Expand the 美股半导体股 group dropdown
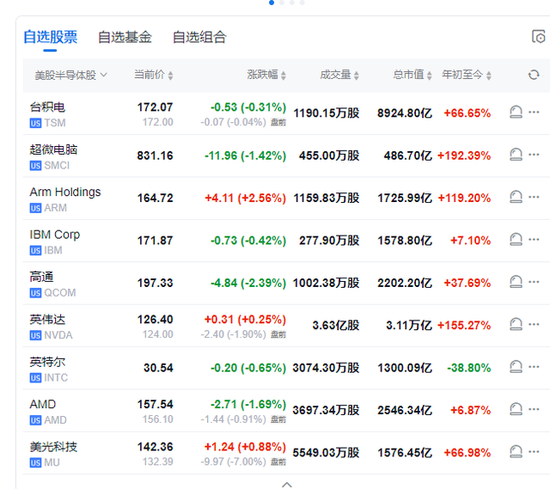 click(x=71, y=75)
